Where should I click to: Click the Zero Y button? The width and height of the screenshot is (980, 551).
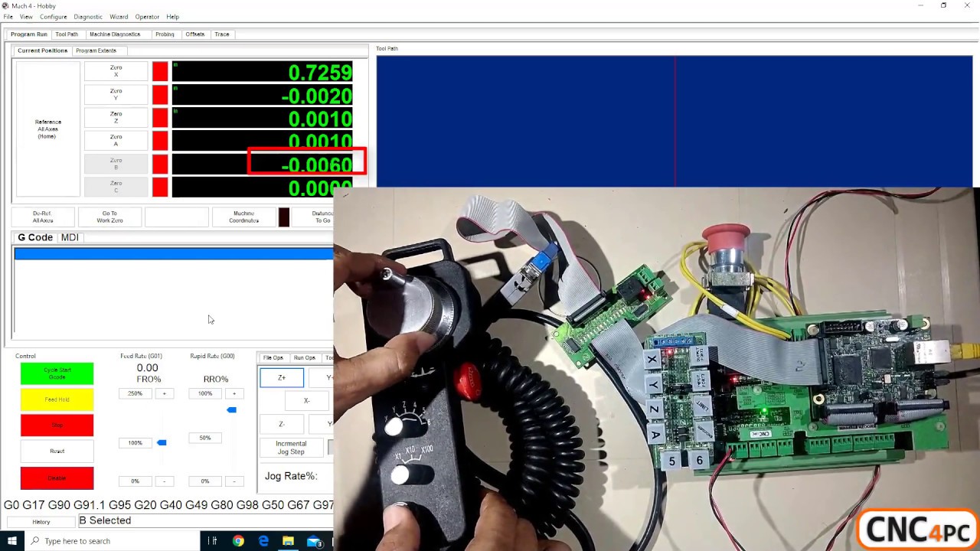point(116,94)
